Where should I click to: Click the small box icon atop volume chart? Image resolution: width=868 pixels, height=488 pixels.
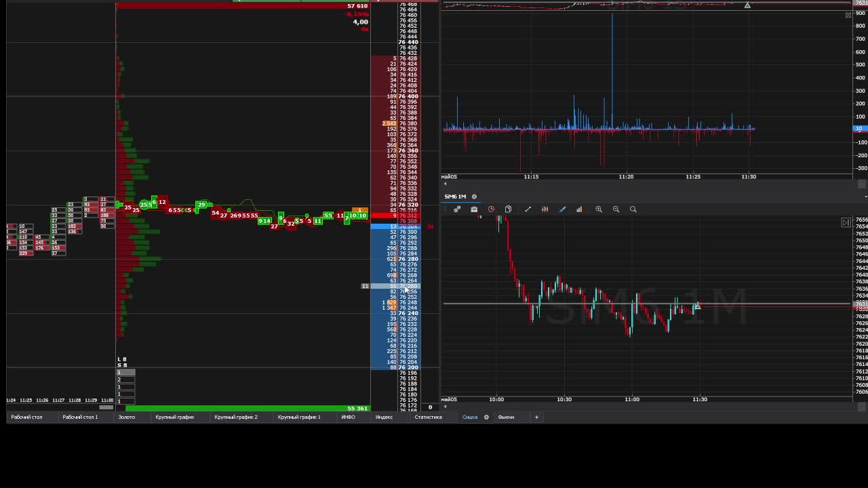coord(848,15)
